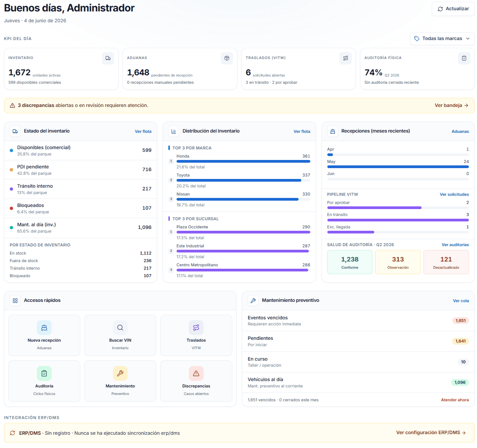Open Ver cola in Mantenimiento preventivo

pos(461,301)
